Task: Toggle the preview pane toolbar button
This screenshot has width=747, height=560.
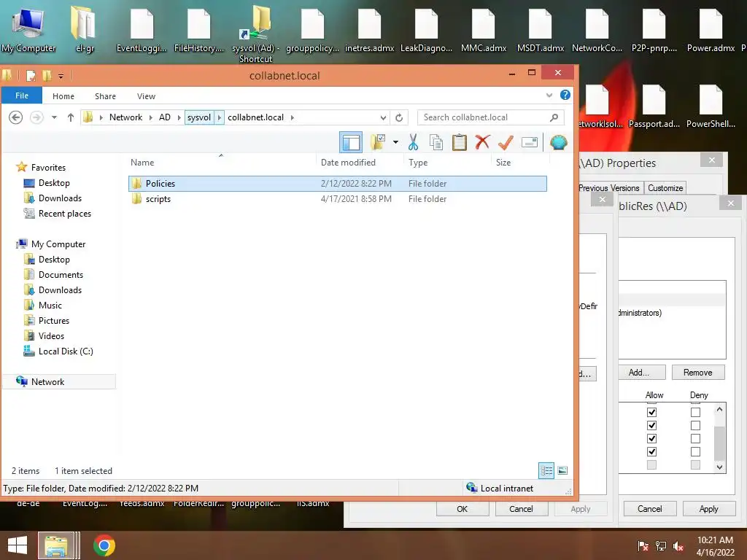Action: coord(351,142)
